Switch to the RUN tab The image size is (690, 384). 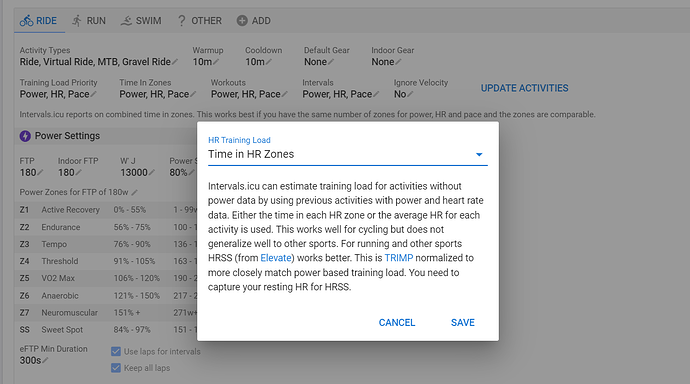pos(89,21)
